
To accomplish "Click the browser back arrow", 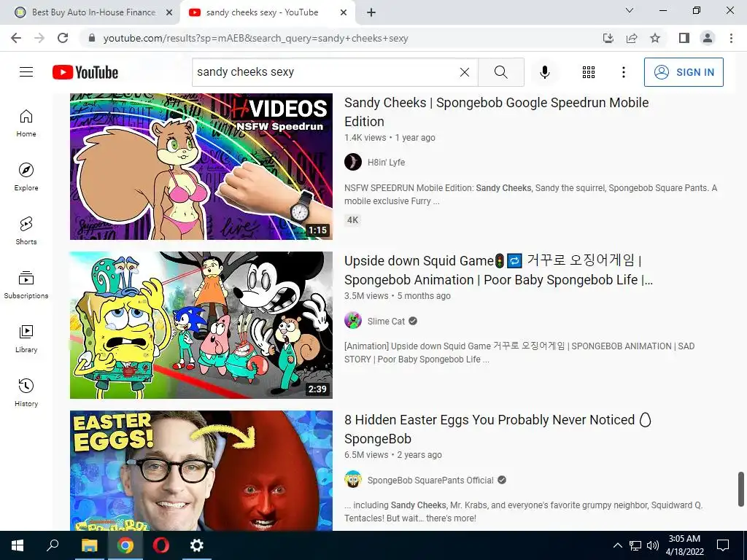I will [x=16, y=38].
